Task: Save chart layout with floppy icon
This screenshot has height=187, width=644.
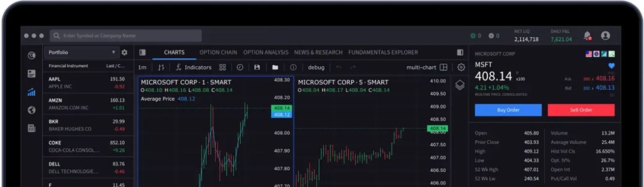Action: [257, 67]
